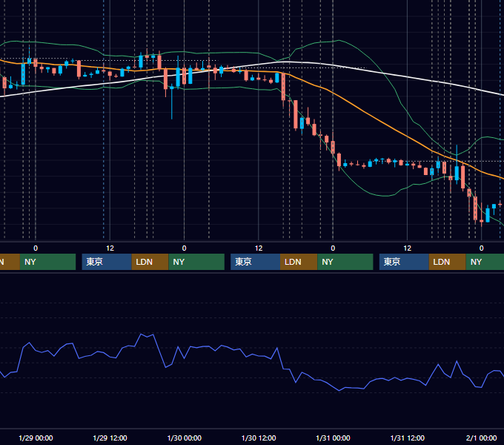This screenshot has height=445, width=504.
Task: Click the 2/1 00:00 date label
Action: (481, 438)
